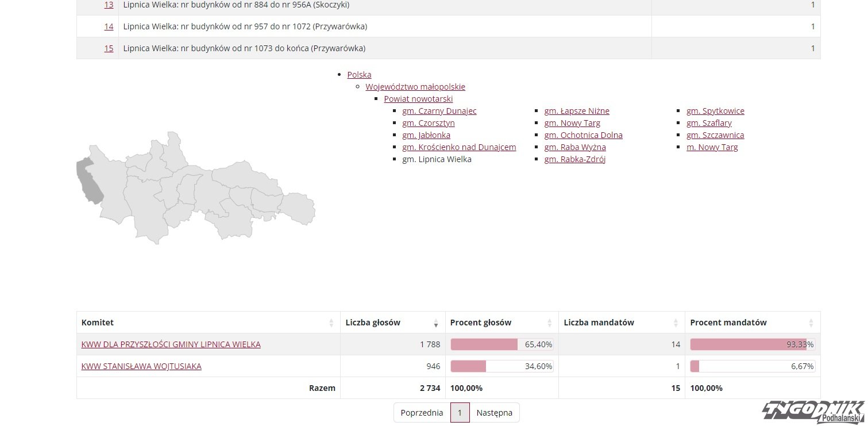Viewport: 868px width, 426px height.
Task: Open KWW DLA PRZYSZŁOŚCI GMINY LIPNICA WIELKA
Action: point(171,344)
